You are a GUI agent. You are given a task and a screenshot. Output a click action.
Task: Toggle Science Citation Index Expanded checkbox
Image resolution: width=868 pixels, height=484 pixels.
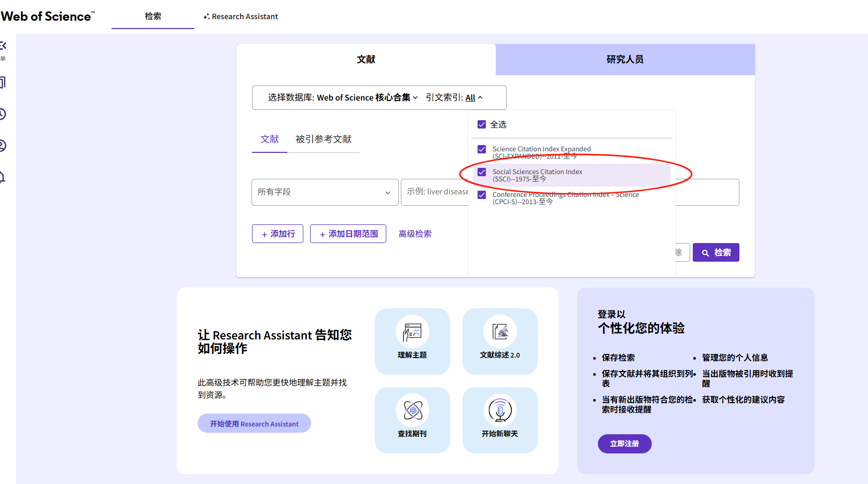tap(482, 149)
